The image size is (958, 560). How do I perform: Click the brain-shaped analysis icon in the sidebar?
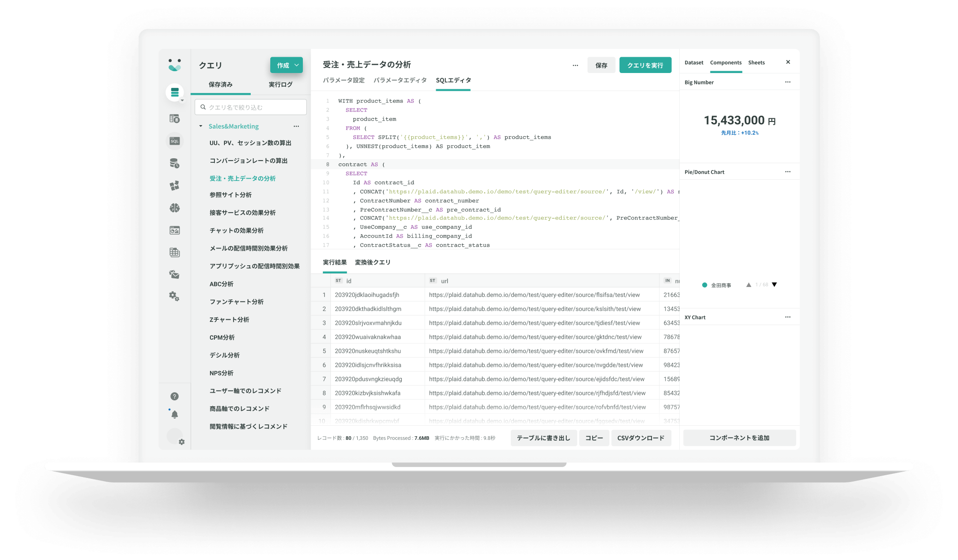click(175, 208)
